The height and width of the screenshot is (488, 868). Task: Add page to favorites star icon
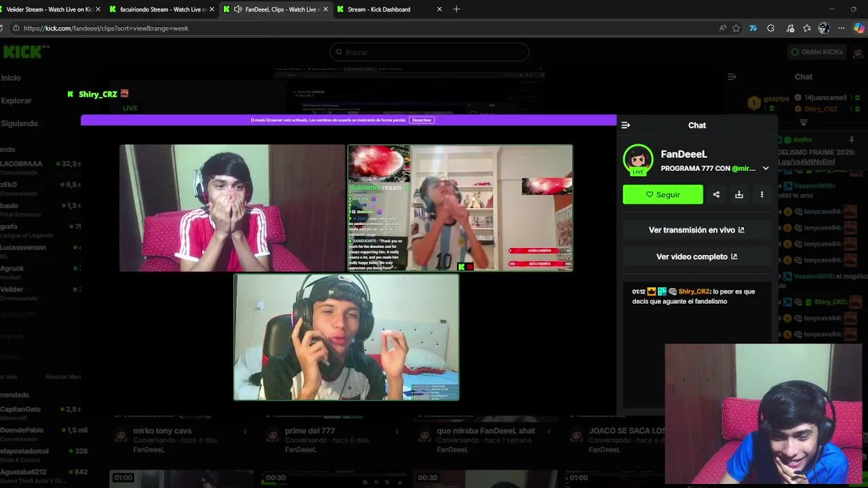(736, 28)
